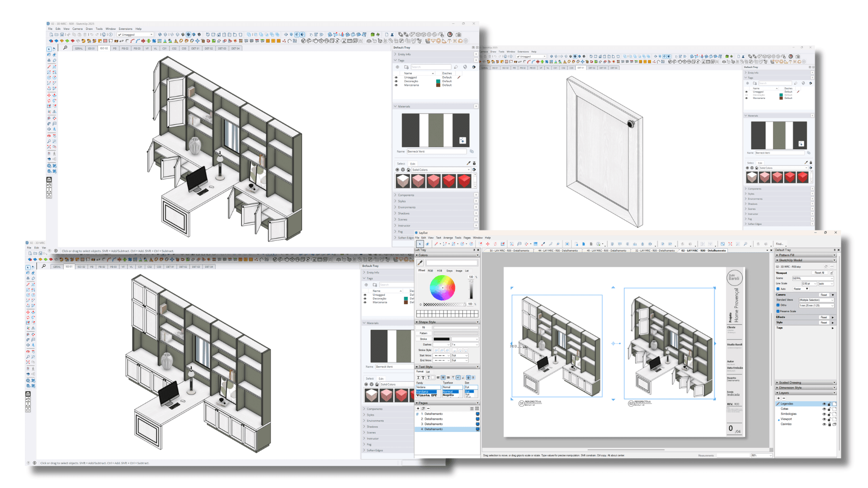
Task: Switch to the DET 04 scene tab in top-left window
Action: tap(236, 48)
